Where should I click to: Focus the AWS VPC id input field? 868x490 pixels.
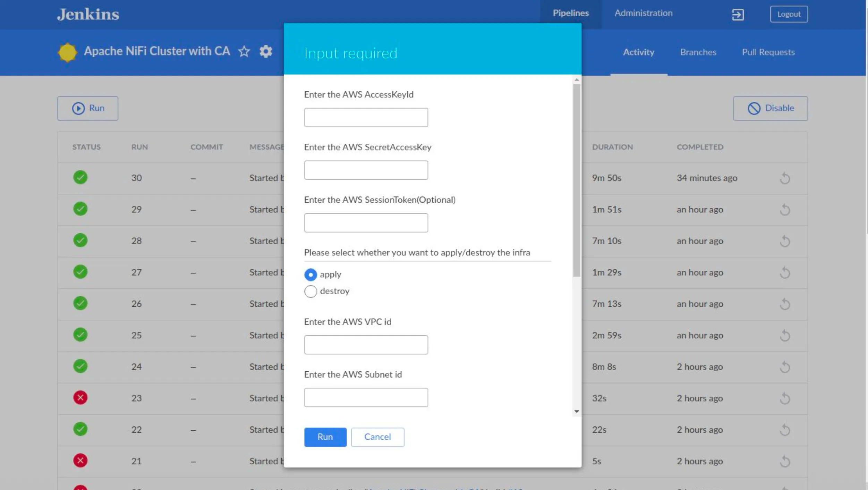(366, 345)
